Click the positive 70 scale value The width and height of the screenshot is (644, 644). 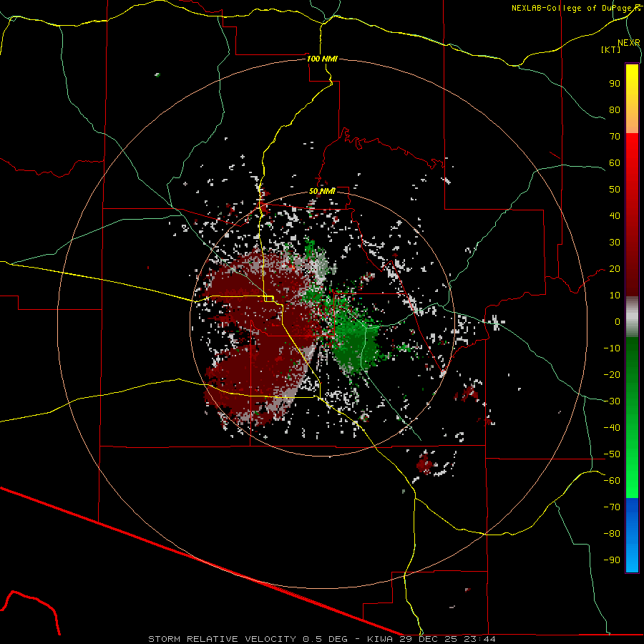pos(615,137)
